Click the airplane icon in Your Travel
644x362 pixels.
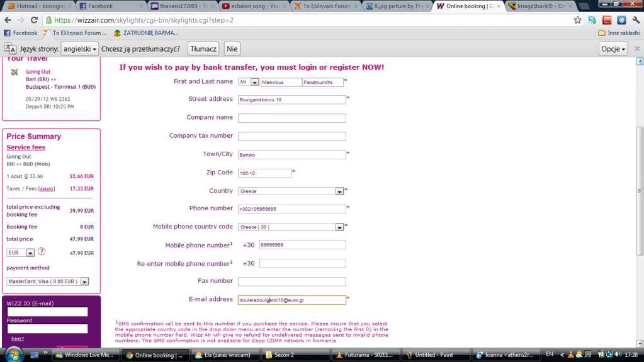click(x=14, y=72)
